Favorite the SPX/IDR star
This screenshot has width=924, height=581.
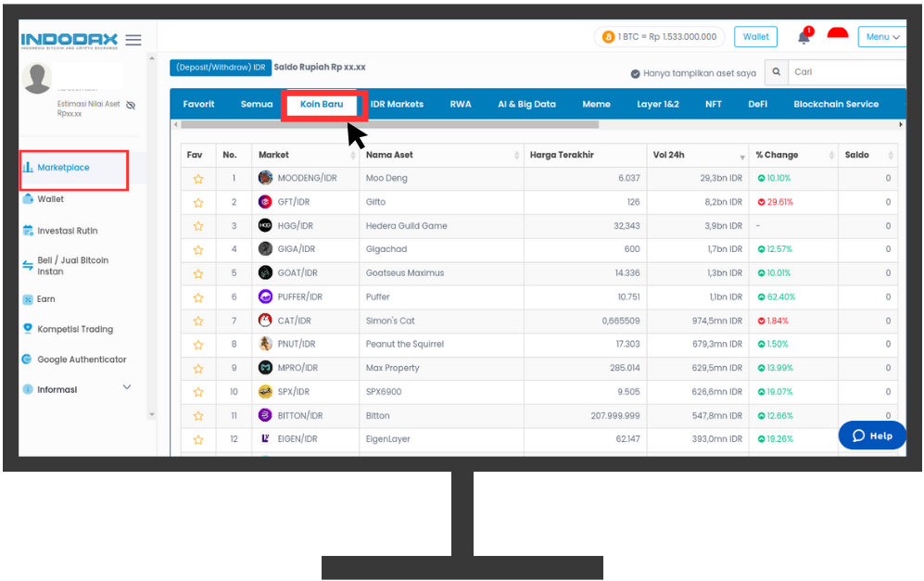coord(198,393)
